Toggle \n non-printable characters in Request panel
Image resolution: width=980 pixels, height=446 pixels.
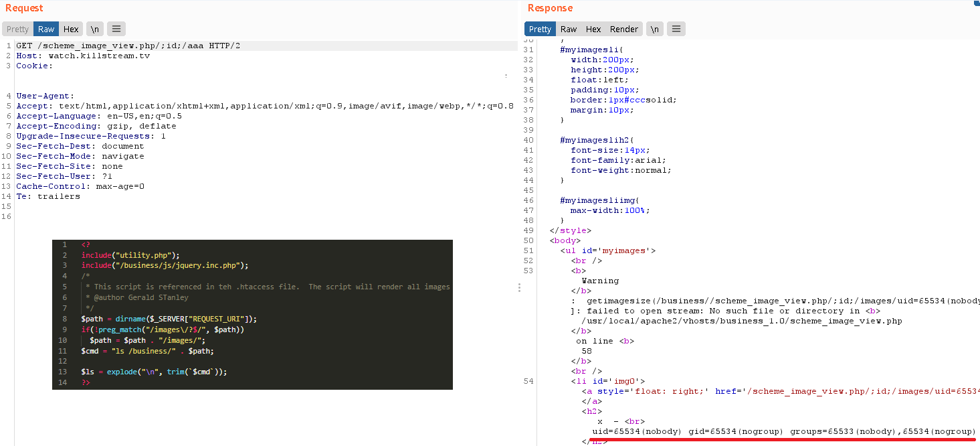94,29
